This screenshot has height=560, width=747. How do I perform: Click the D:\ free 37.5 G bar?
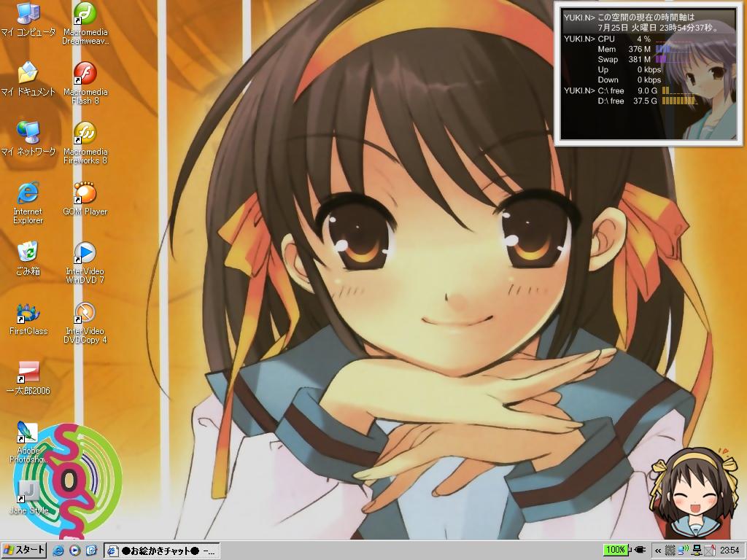tap(681, 101)
